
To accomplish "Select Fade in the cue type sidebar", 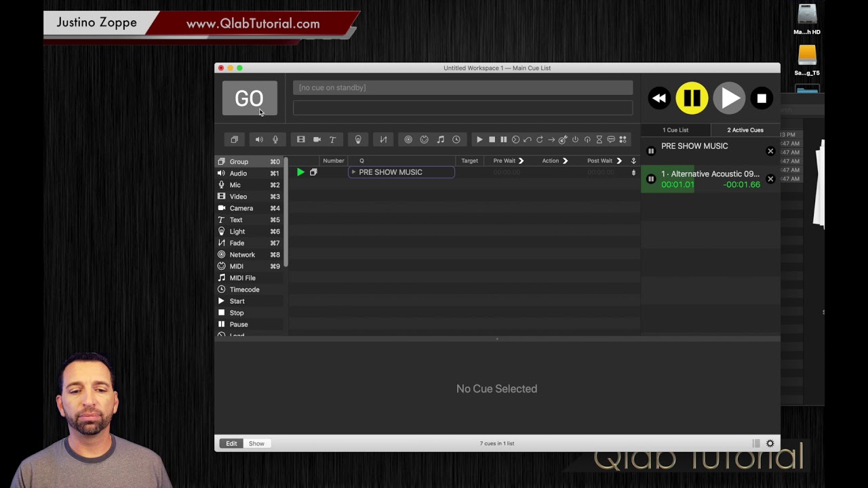I will [x=249, y=243].
